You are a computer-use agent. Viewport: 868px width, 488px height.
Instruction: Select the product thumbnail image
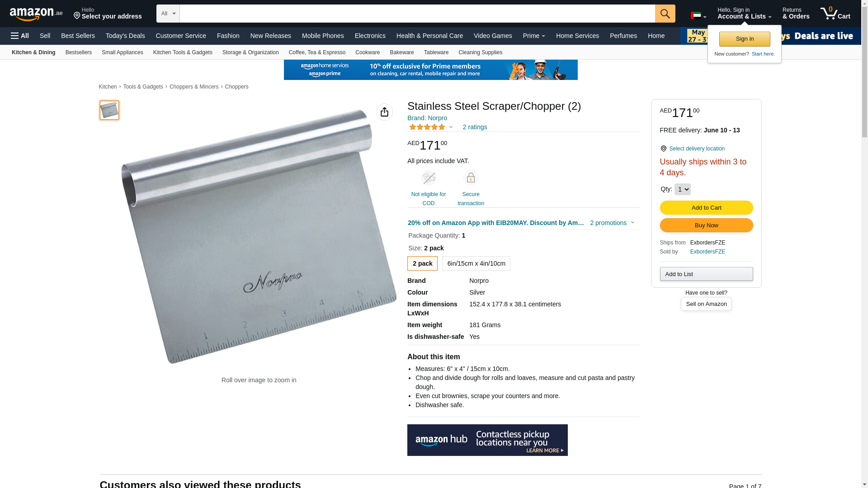[109, 110]
